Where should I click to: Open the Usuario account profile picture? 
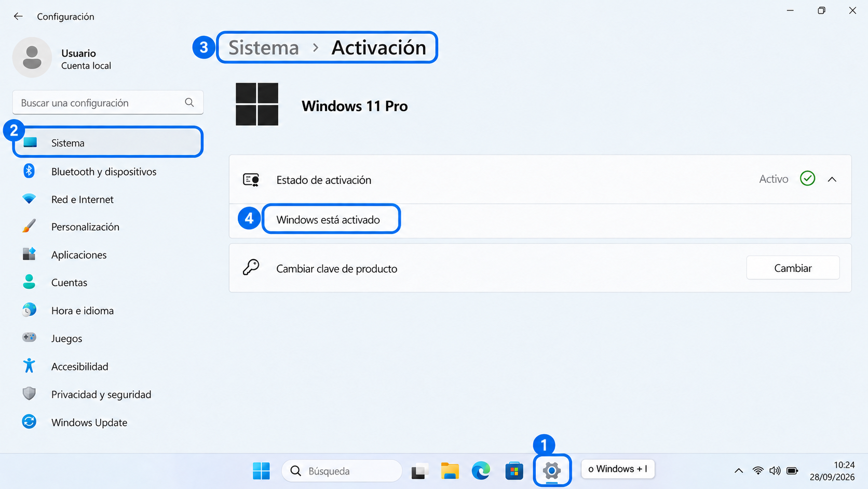click(32, 57)
